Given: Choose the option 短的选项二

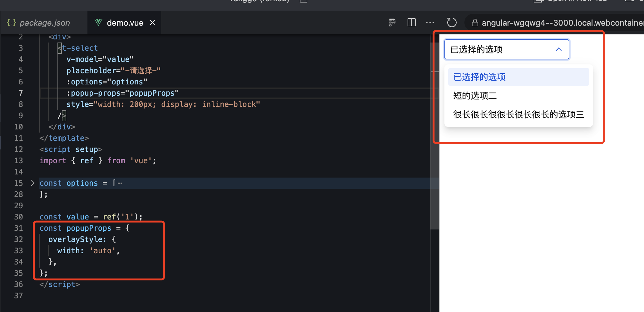Looking at the screenshot, I should (475, 96).
